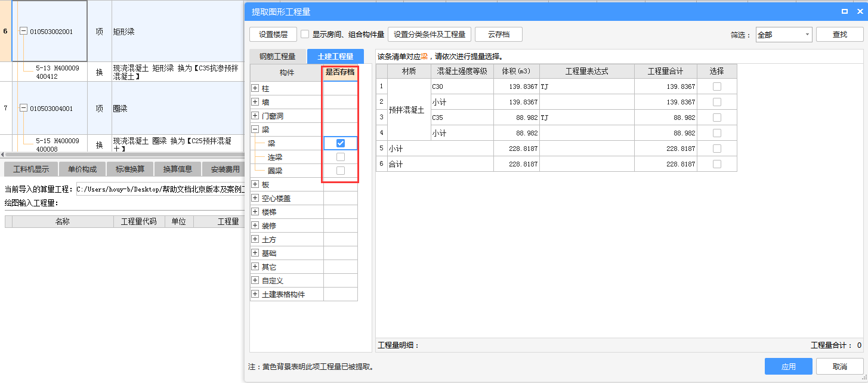Check the 圈梁 archive checkbox
The height and width of the screenshot is (383, 868).
341,171
